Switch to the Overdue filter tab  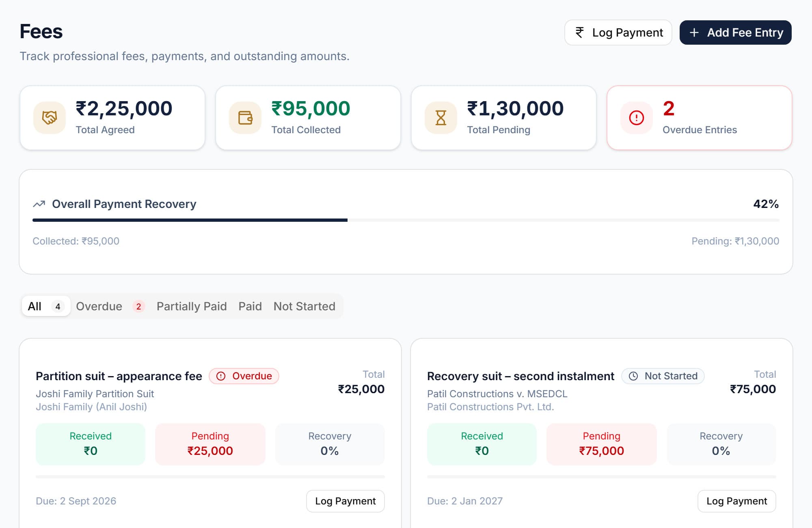click(x=110, y=306)
